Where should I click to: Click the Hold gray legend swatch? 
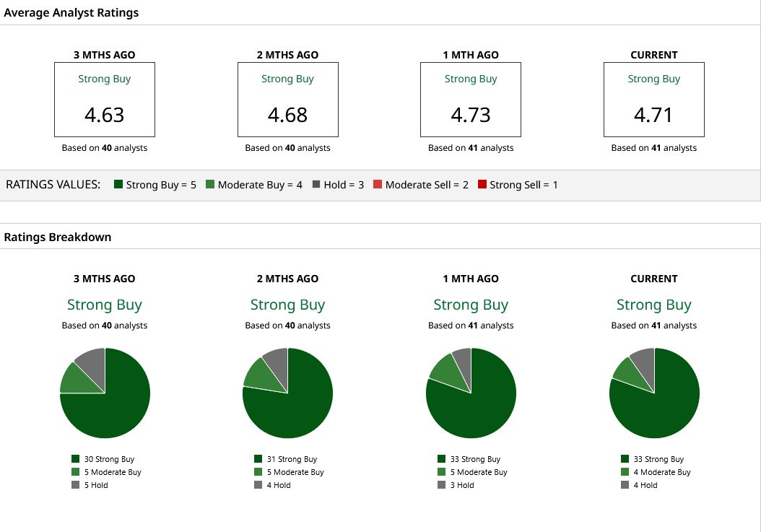pos(316,184)
